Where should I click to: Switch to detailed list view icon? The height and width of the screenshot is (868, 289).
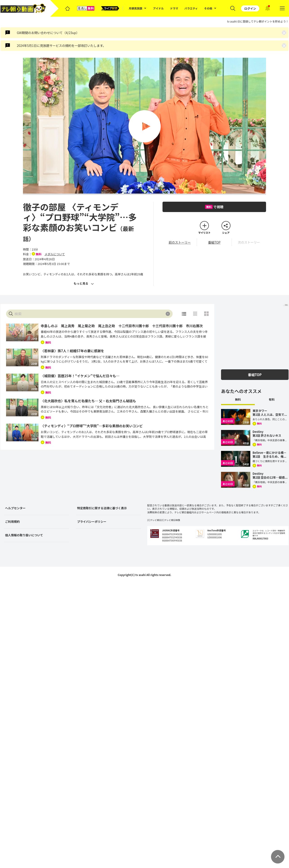tap(184, 314)
